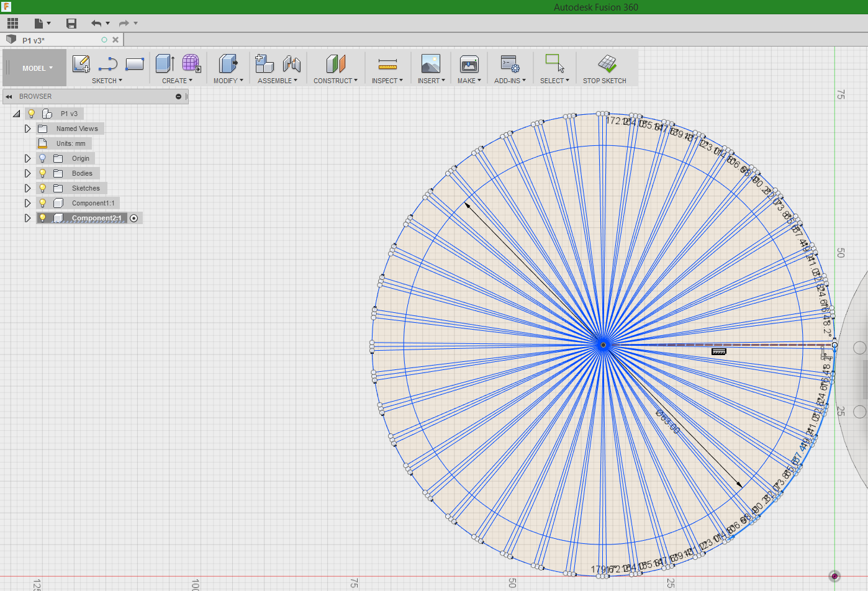
Task: Close the P1 v3 document tab
Action: 115,40
